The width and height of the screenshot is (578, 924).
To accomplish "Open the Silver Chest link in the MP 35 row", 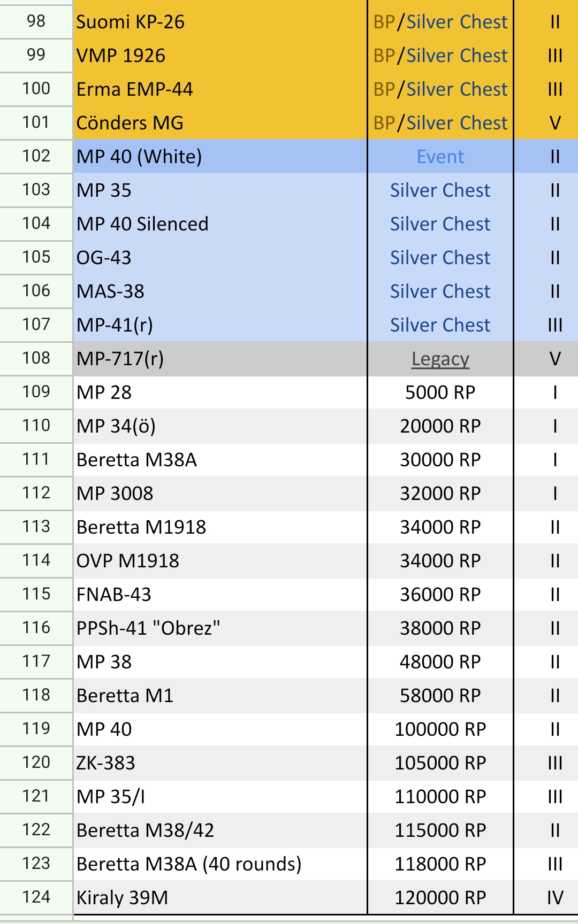I will 440,190.
